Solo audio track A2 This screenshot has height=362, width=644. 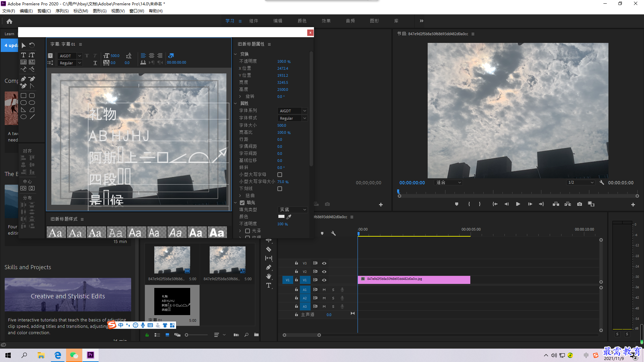[333, 298]
